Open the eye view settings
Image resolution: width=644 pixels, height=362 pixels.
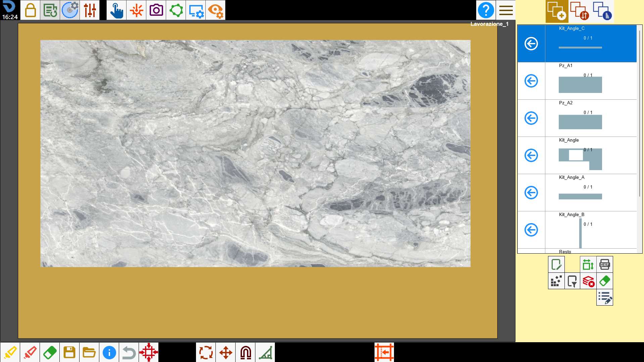pos(215,10)
